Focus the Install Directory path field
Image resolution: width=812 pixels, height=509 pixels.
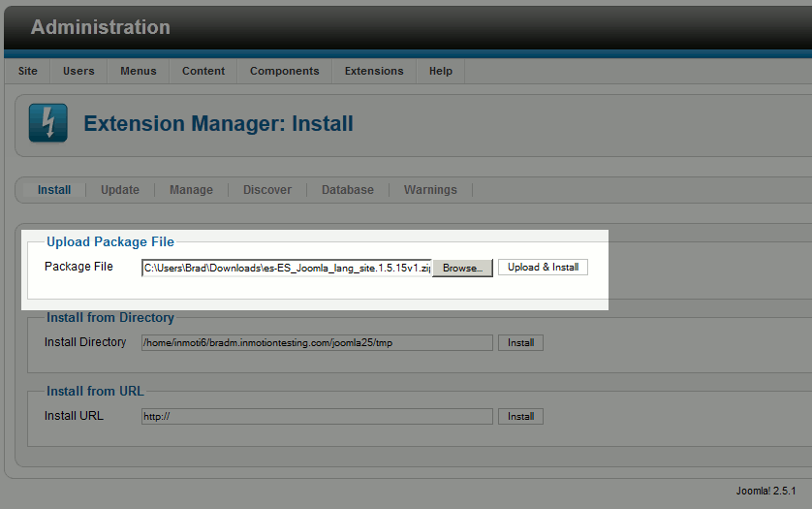click(317, 342)
